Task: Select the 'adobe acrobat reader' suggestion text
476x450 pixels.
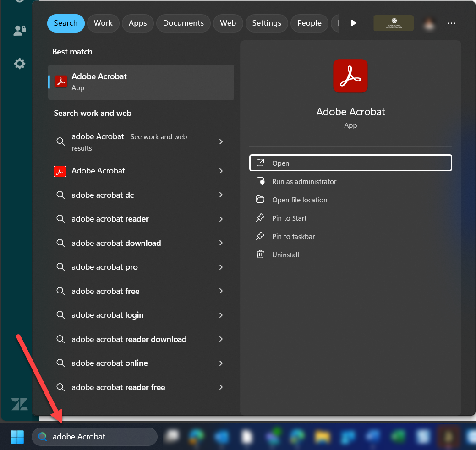Action: tap(110, 219)
